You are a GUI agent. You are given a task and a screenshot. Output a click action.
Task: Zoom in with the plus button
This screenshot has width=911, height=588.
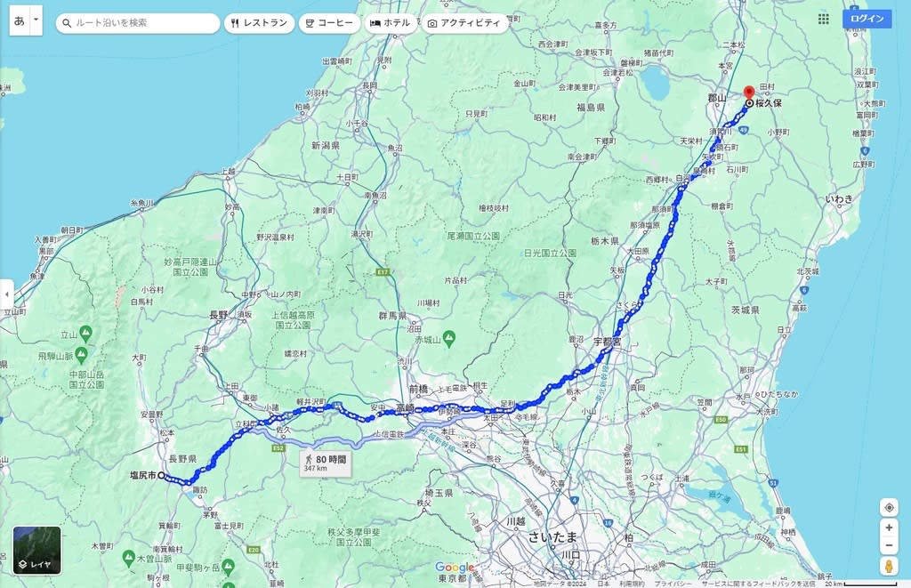click(889, 528)
